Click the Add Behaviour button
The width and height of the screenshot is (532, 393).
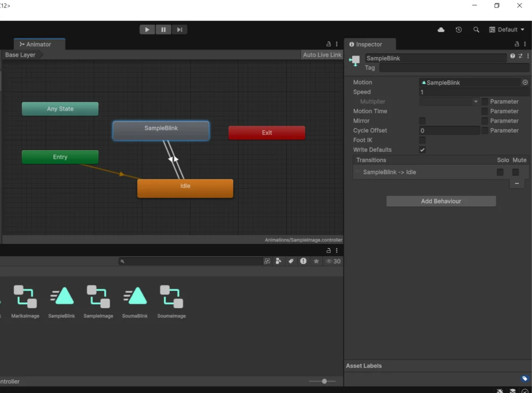441,201
